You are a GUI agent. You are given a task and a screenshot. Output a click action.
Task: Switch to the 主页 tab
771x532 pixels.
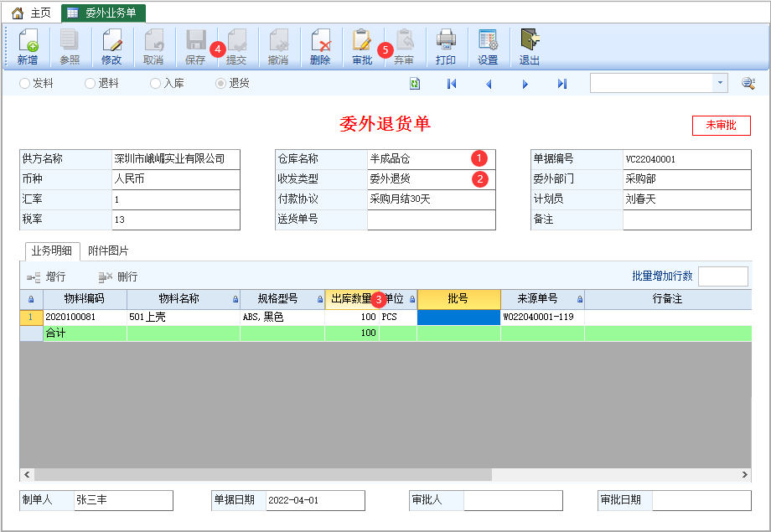pyautogui.click(x=30, y=13)
